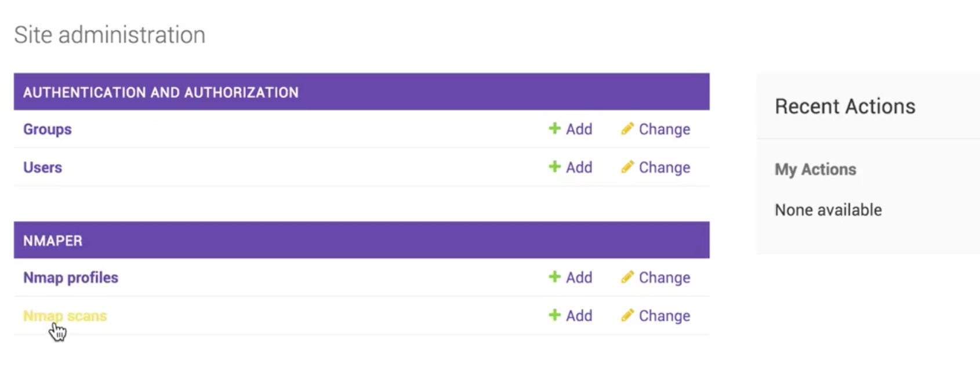The height and width of the screenshot is (386, 980).
Task: Click the pencil icon for Nmap scans
Action: 627,315
